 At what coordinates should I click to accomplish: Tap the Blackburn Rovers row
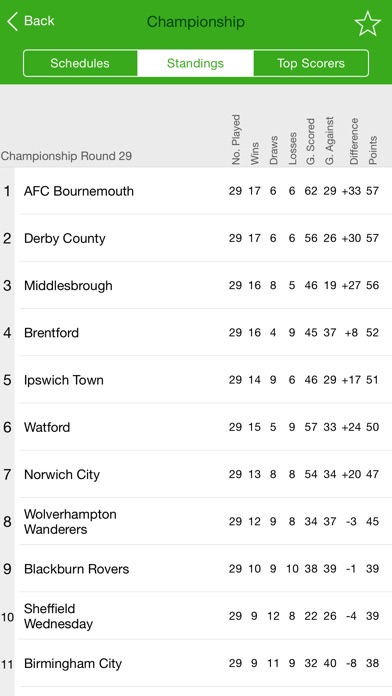196,569
